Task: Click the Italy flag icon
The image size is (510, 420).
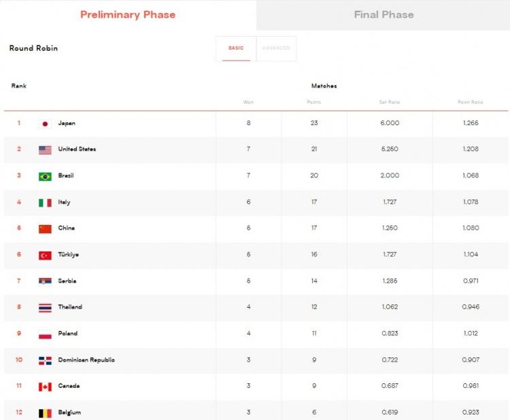Action: point(45,203)
